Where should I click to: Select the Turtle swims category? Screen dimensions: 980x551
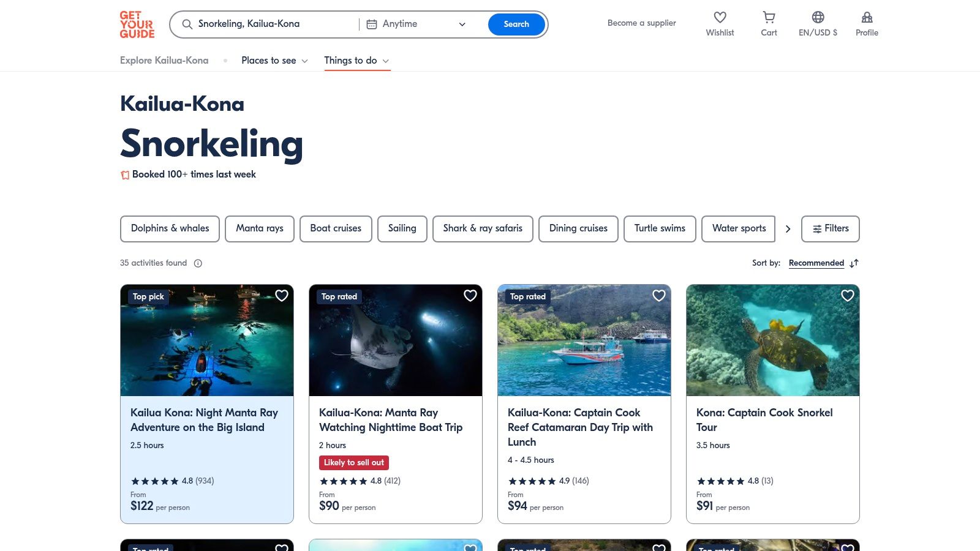click(660, 229)
